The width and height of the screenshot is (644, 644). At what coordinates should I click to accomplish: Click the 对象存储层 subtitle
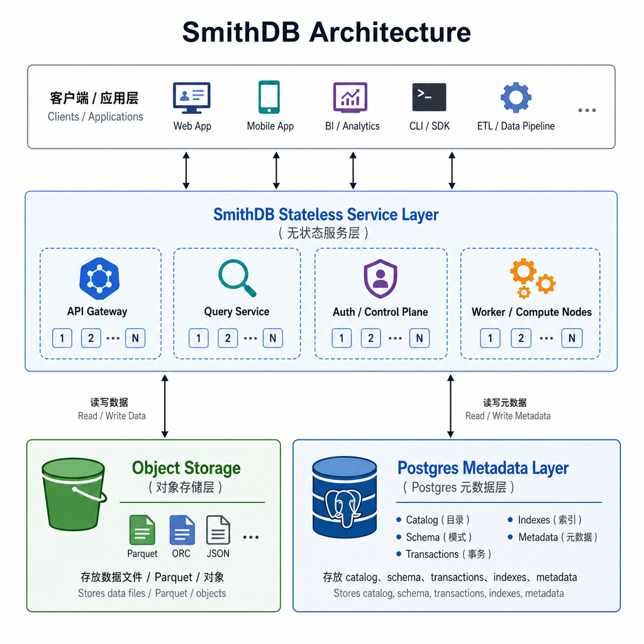(186, 487)
